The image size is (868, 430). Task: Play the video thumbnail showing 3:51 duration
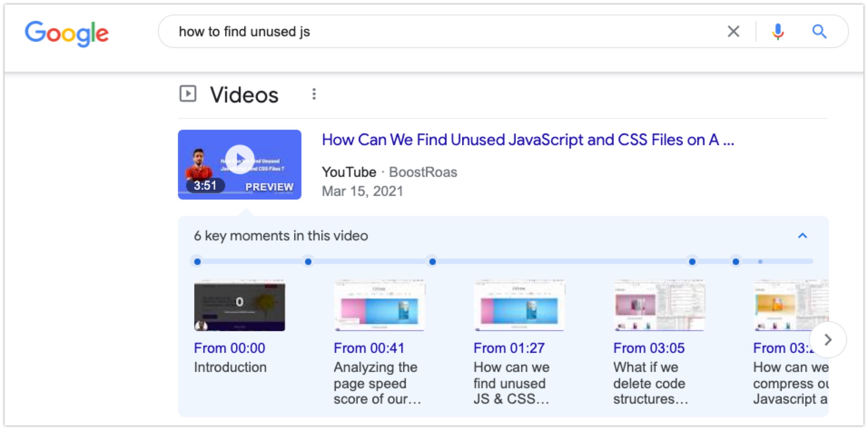click(240, 165)
